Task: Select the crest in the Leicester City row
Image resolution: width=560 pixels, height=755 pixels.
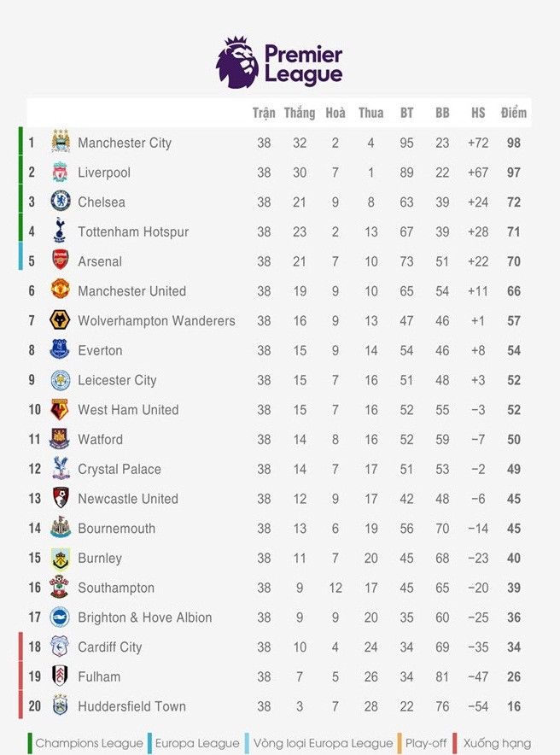Action: [x=60, y=380]
